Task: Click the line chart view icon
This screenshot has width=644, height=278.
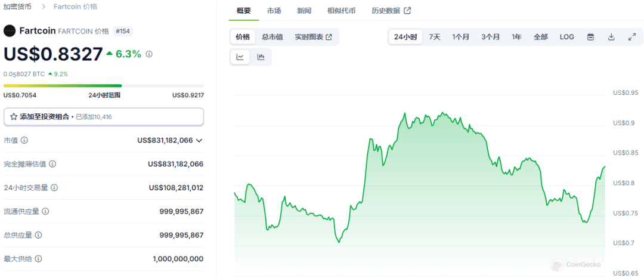Action: coord(240,57)
